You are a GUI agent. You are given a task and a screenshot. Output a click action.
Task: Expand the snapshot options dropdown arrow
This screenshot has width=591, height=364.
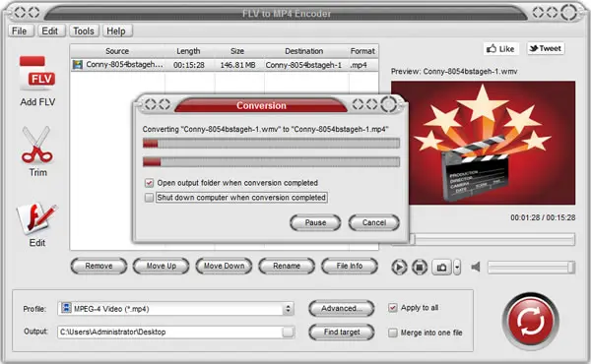457,268
